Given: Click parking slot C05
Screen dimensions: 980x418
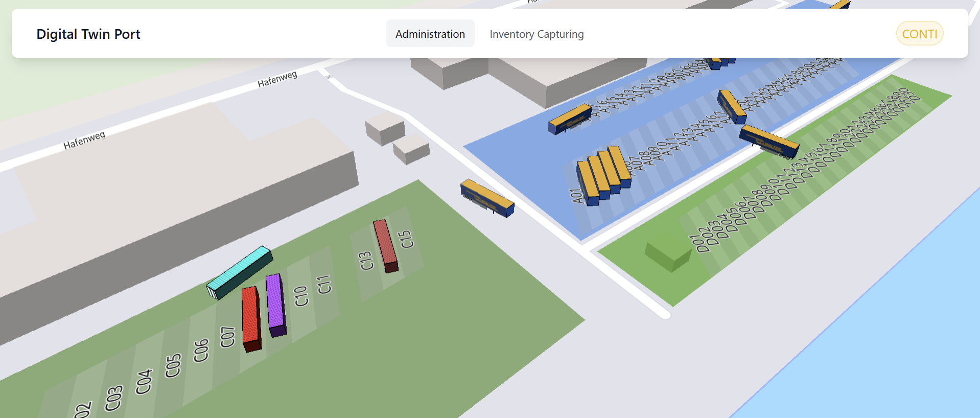Looking at the screenshot, I should point(173,365).
